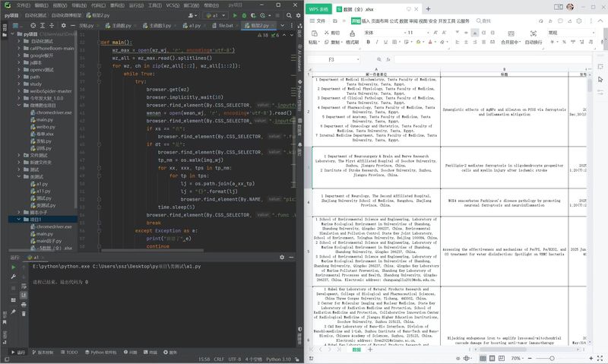Click the format painter brush in WPS
Screen dimensions: 608x364
(x=352, y=33)
